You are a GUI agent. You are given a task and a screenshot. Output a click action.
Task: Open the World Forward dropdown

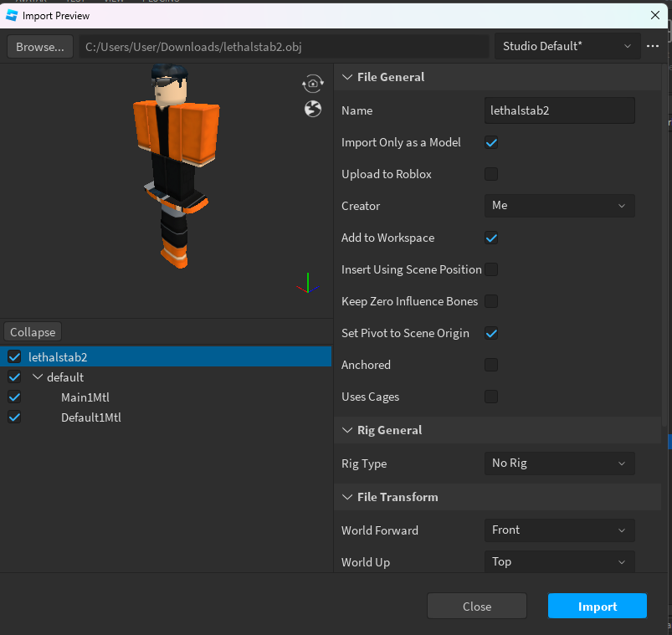pyautogui.click(x=559, y=530)
